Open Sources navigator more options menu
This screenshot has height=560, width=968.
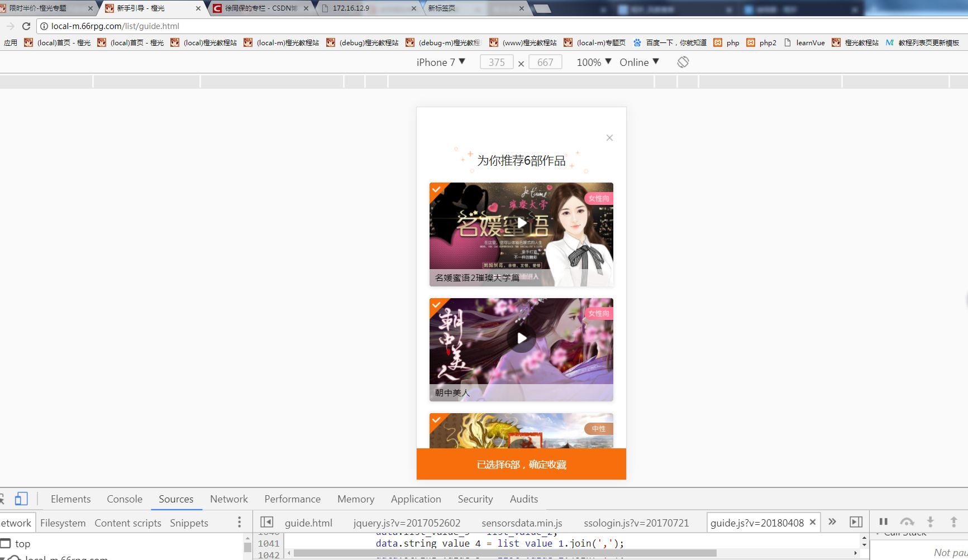point(240,522)
